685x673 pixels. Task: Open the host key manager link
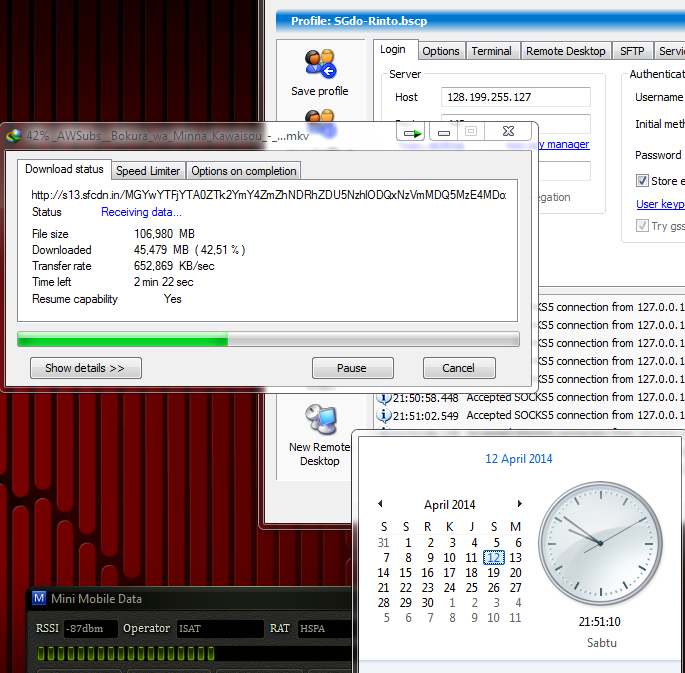coord(564,144)
